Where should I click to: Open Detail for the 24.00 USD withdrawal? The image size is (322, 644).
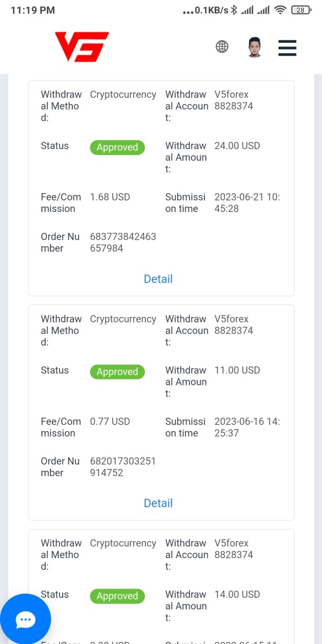coord(158,279)
